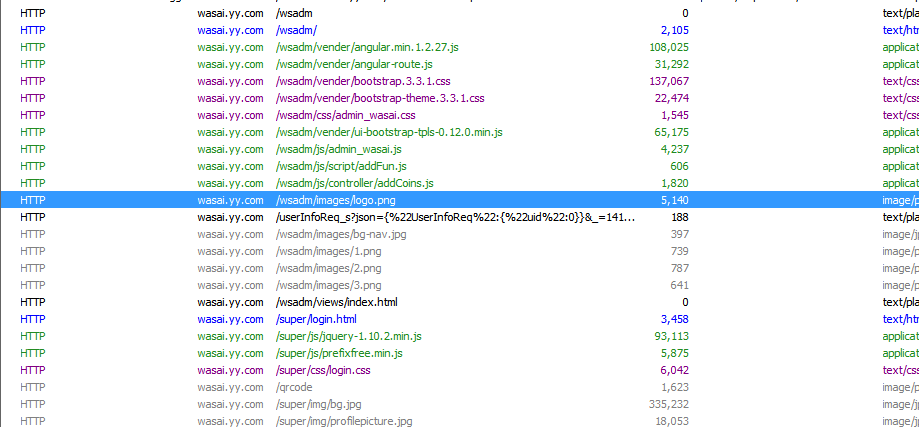Image resolution: width=919 pixels, height=427 pixels.
Task: Select the bootstrap-theme.3.3.1.css session
Action: pos(460,98)
